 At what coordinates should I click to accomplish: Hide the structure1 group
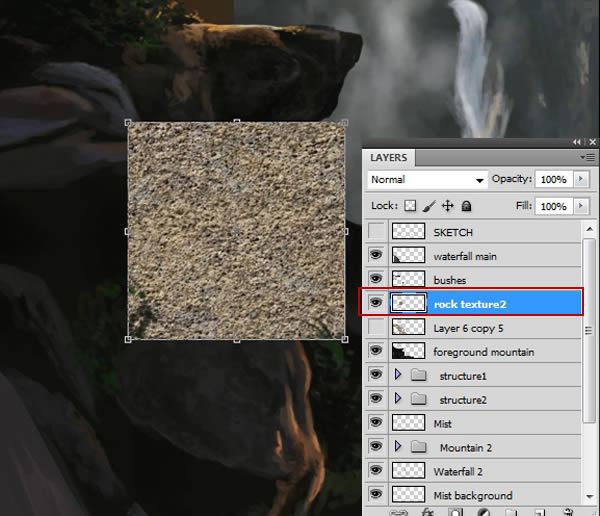pos(376,374)
